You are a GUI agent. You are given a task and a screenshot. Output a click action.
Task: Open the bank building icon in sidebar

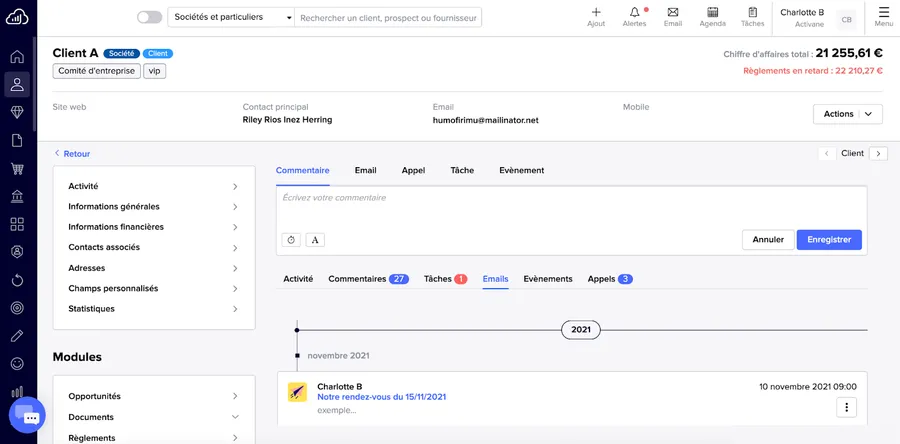tap(17, 196)
